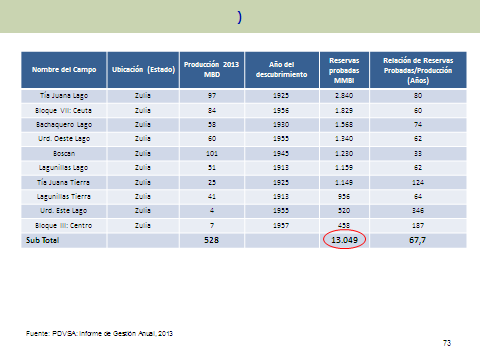Click reserves value 2.840 for Tía Juana Lago
The image size is (480, 360).
[x=344, y=96]
